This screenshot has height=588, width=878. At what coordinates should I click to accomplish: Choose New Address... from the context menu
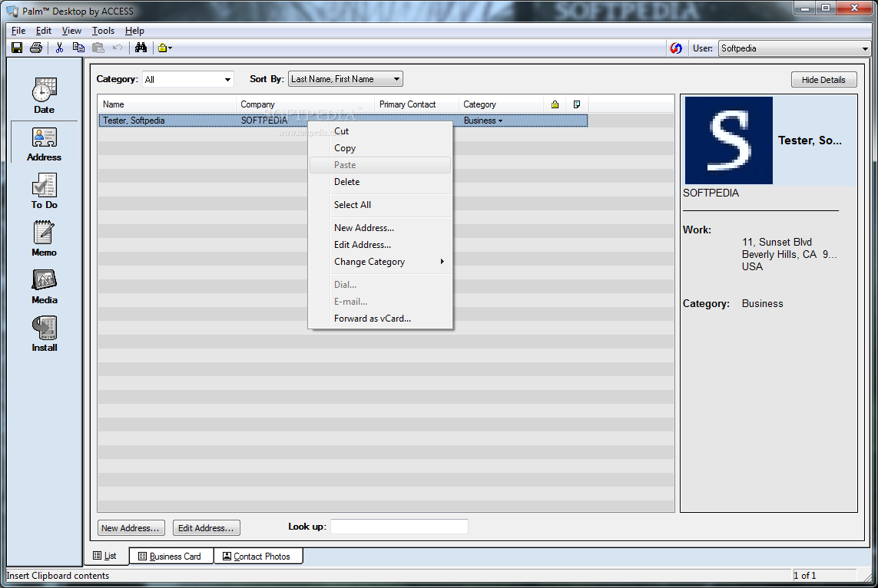[x=380, y=228]
